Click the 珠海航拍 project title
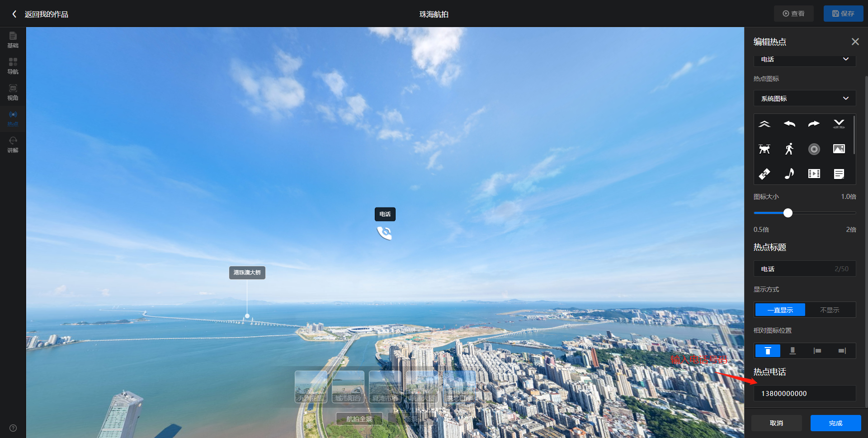The height and width of the screenshot is (438, 868). [x=434, y=14]
